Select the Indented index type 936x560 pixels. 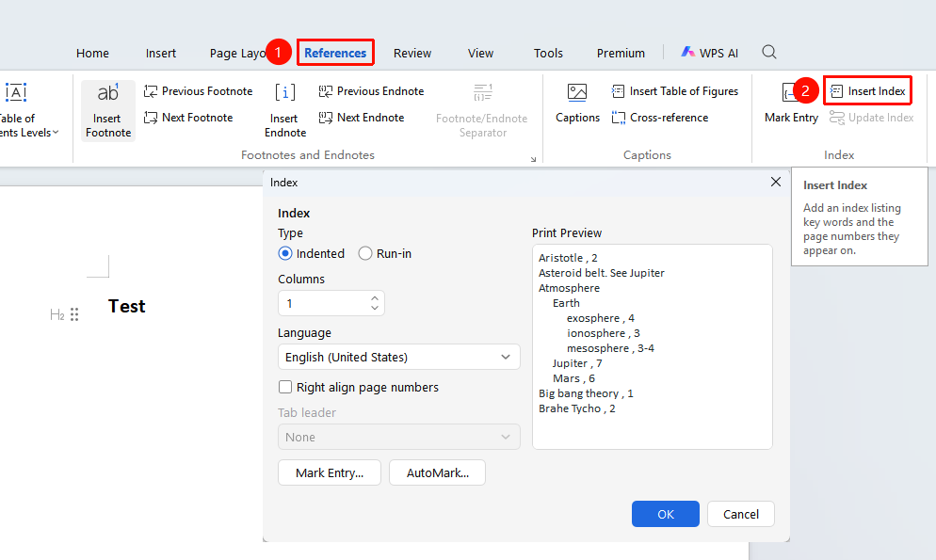312,253
